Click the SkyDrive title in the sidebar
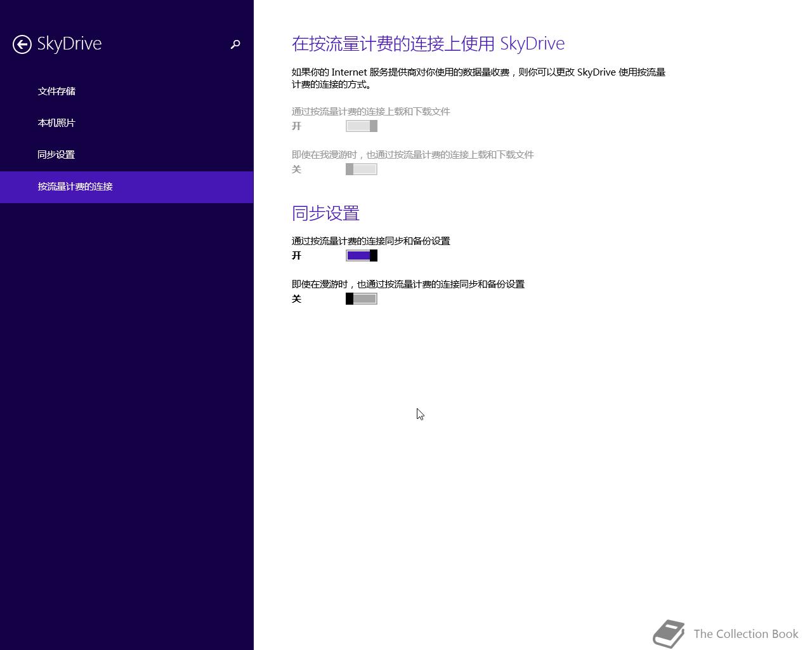 click(x=69, y=44)
